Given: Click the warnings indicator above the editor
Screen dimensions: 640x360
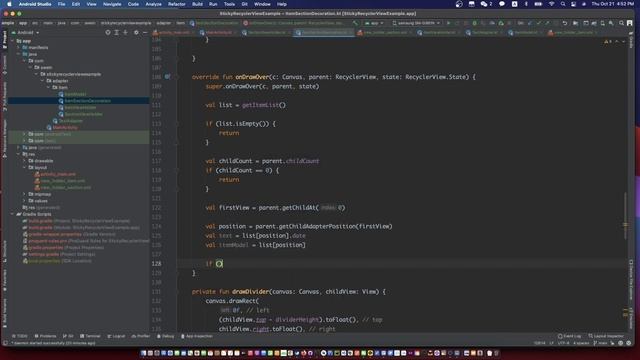Looking at the screenshot, I should [607, 41].
